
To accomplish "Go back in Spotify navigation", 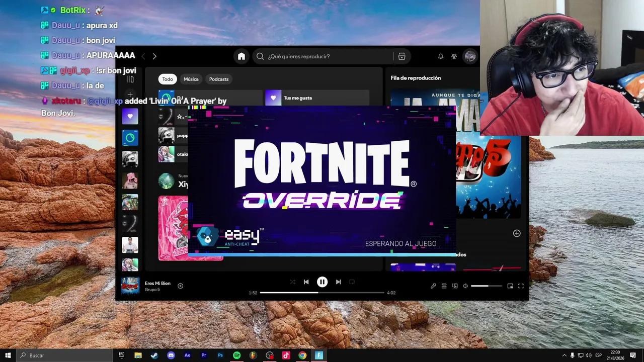I will pyautogui.click(x=143, y=56).
